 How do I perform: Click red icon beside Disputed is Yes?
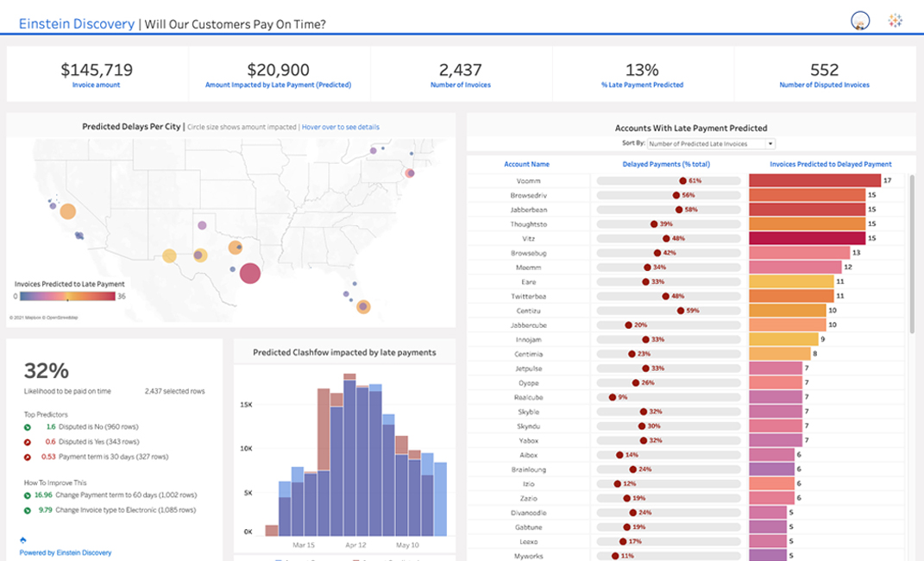pyautogui.click(x=28, y=442)
